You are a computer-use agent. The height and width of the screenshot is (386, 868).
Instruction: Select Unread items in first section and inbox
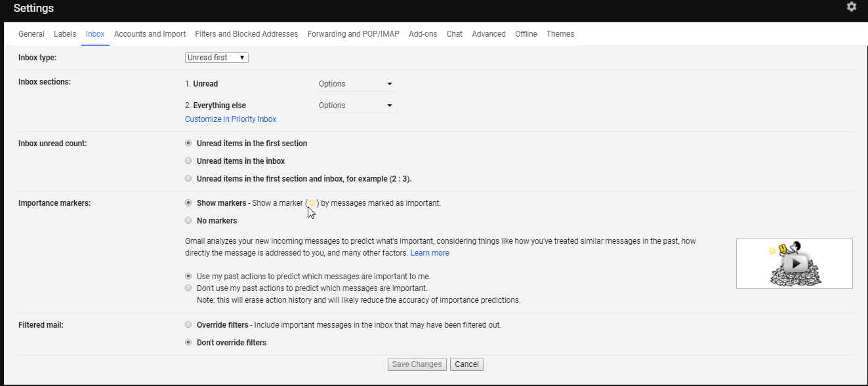tap(189, 178)
